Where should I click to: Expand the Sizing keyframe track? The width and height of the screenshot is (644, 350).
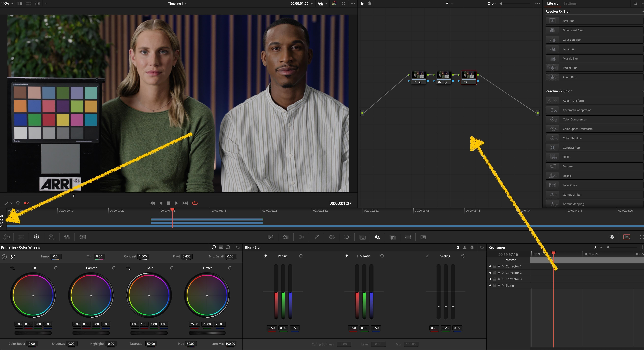503,285
